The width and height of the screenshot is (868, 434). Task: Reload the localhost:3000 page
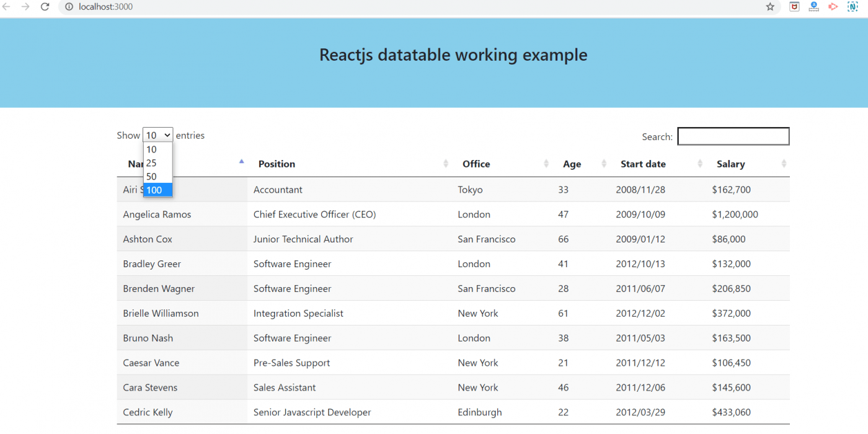coord(44,7)
